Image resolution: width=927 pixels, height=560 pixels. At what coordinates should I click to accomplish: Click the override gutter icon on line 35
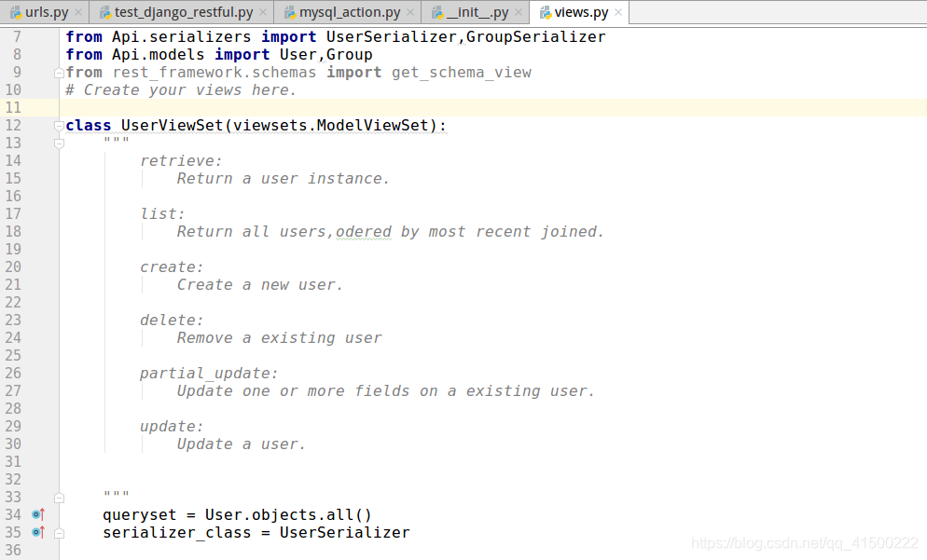(38, 532)
